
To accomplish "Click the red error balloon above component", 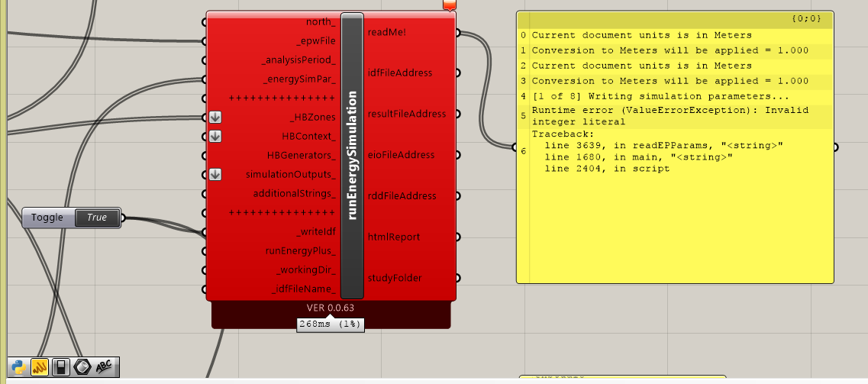I will 450,5.
